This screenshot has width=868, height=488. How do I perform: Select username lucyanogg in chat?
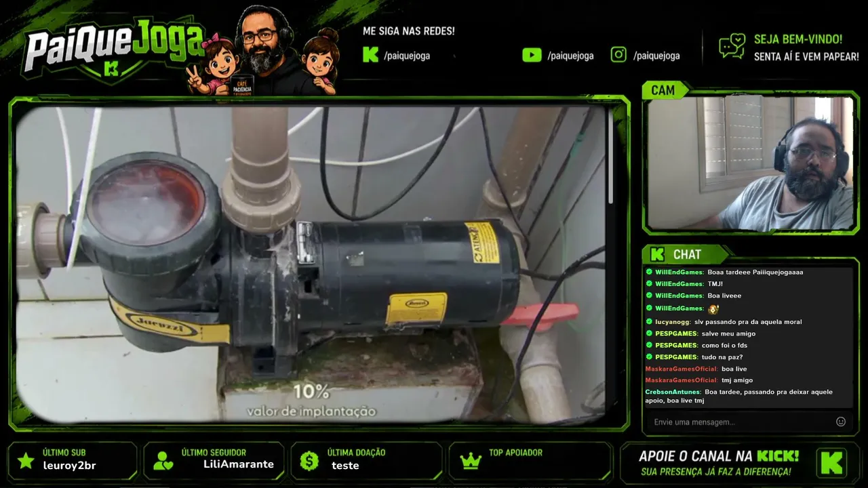click(673, 322)
